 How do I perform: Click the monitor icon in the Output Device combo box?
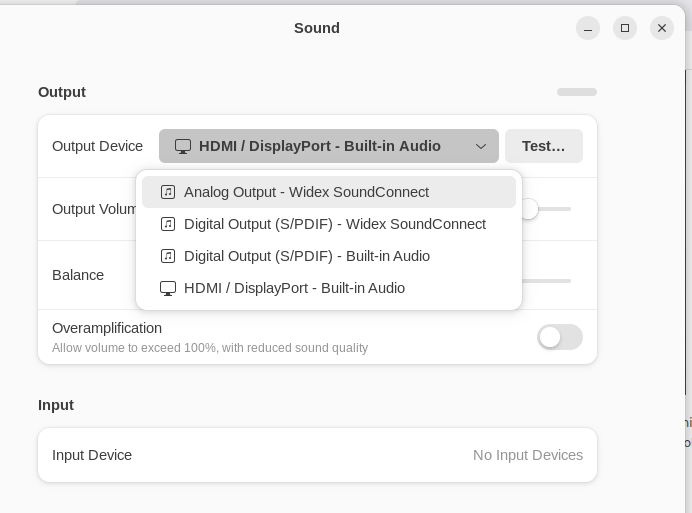point(183,146)
